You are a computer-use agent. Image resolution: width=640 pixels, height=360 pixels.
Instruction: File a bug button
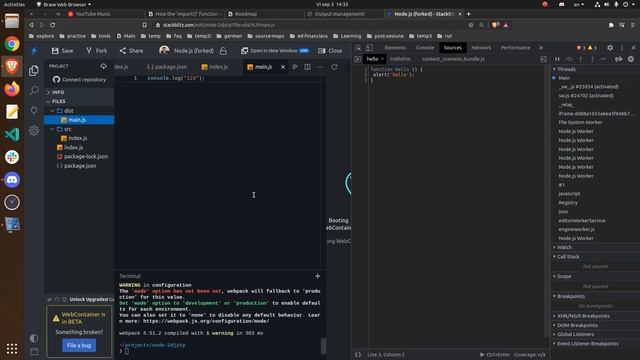[x=79, y=345]
